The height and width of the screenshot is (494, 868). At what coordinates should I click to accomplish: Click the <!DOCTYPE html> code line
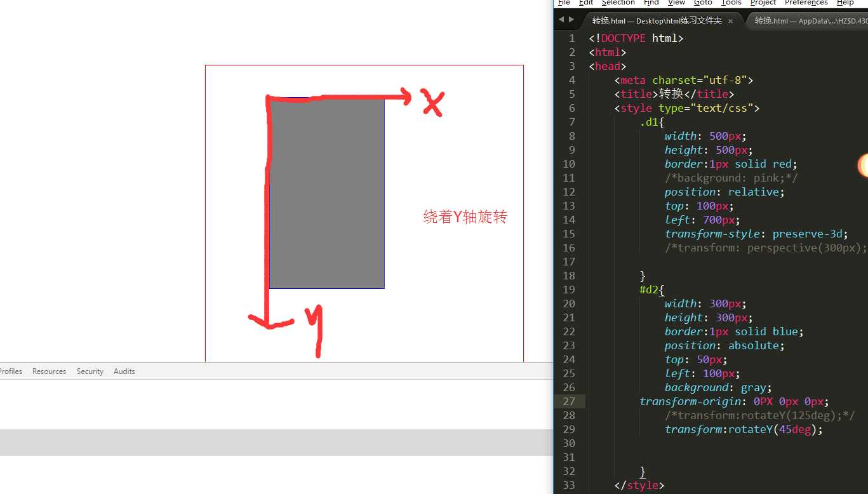coord(636,38)
